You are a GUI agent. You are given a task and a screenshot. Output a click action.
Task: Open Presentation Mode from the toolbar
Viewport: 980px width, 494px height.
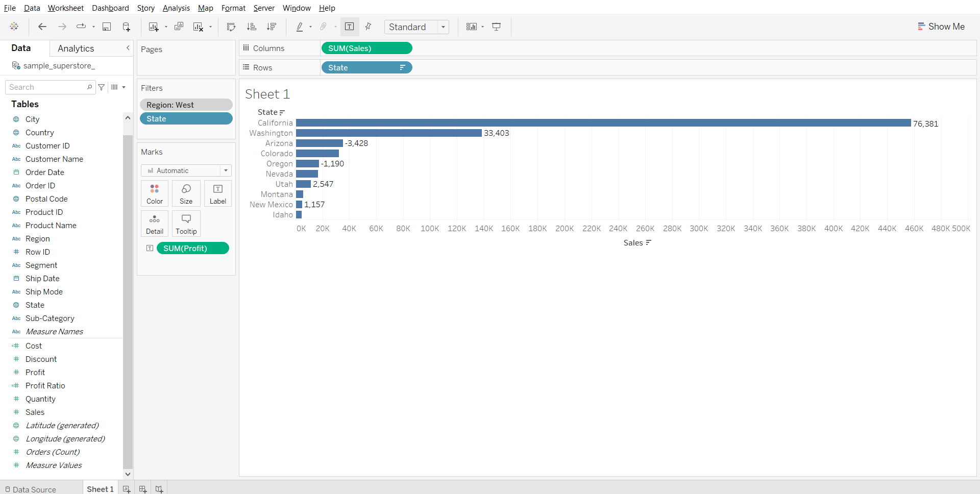pyautogui.click(x=496, y=27)
